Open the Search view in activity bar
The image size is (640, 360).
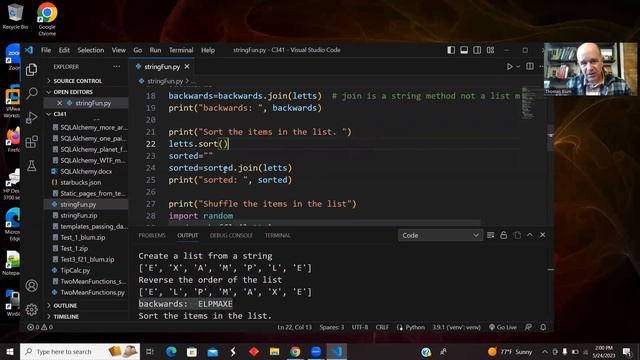tap(31, 93)
